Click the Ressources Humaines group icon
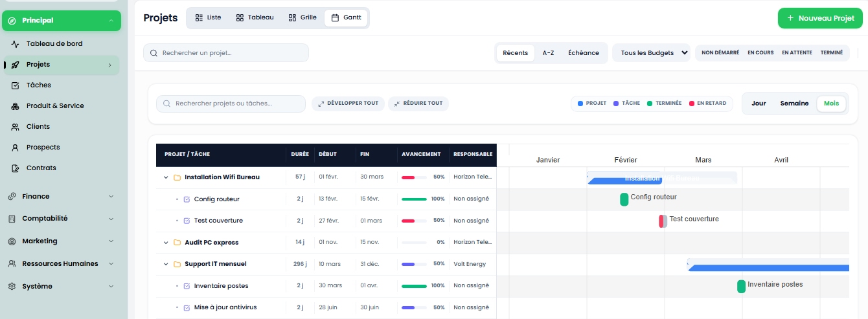This screenshot has height=319, width=868. click(x=12, y=264)
